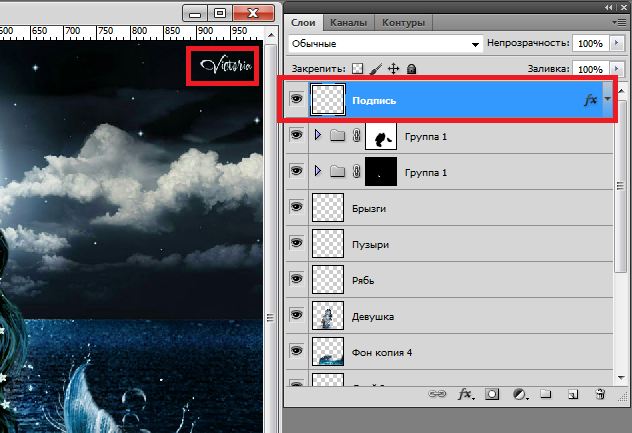Toggle visibility of Пузыри layer

coord(297,243)
